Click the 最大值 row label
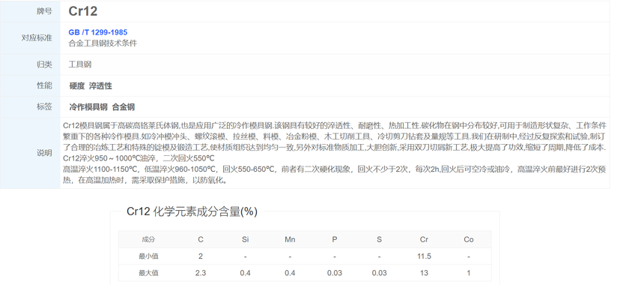Viewport: 644px width, 285px height. tap(148, 273)
